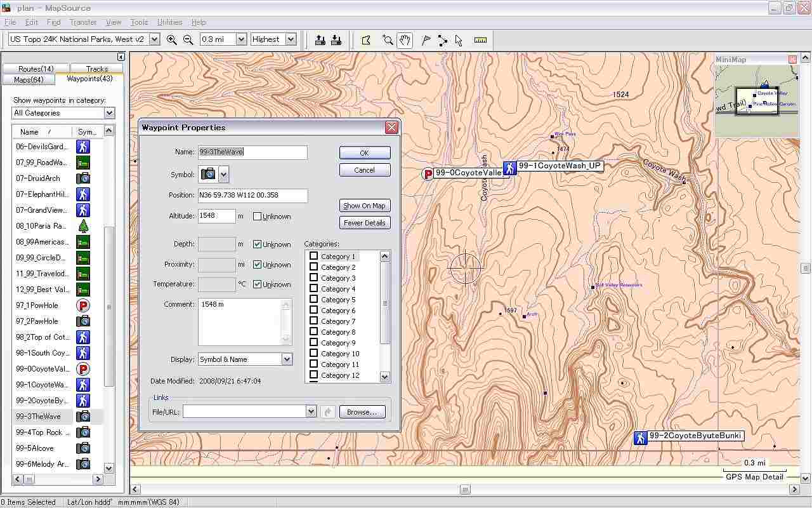Screen dimensions: 812x508
Task: Switch to the Routes(14) tab
Action: point(36,69)
